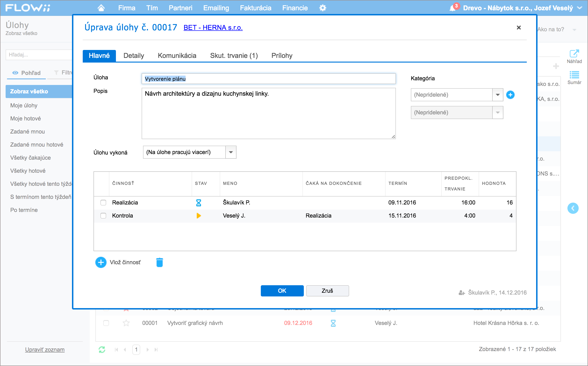Select checkbox of task 00001 row
This screenshot has height=366, width=588.
[x=106, y=323]
